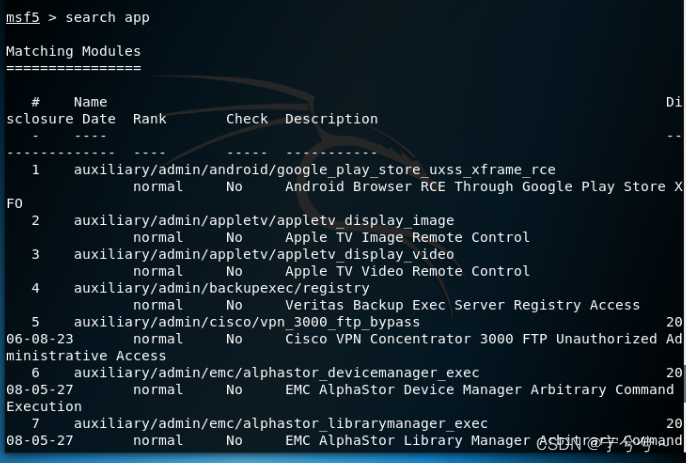Screen dimensions: 686x463
Task: Click the row number 7
Action: 35,424
